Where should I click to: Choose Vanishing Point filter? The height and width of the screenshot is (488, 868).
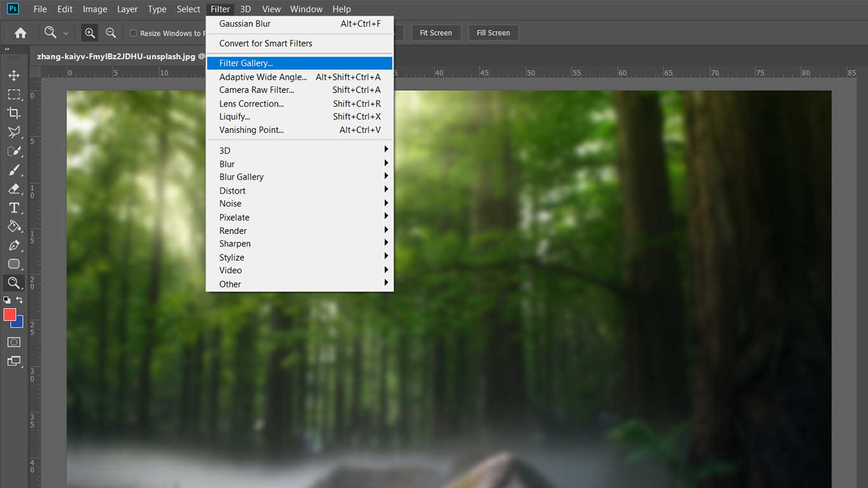click(299, 130)
